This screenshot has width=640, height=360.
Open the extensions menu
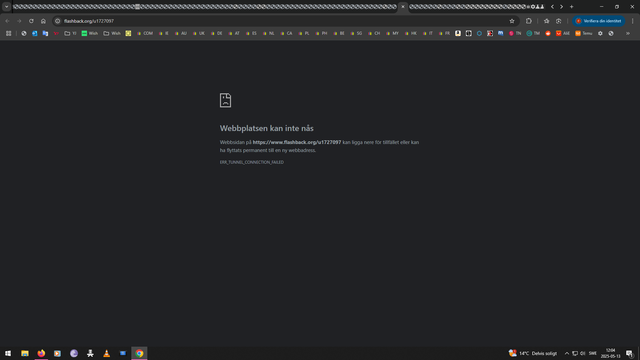[529, 21]
